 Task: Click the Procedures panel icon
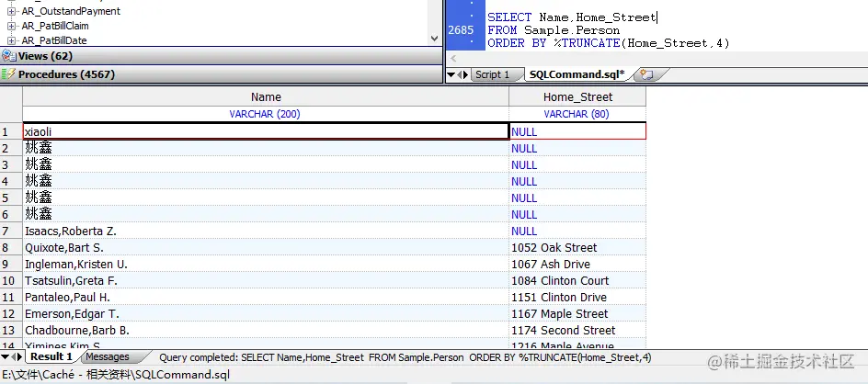coord(9,74)
